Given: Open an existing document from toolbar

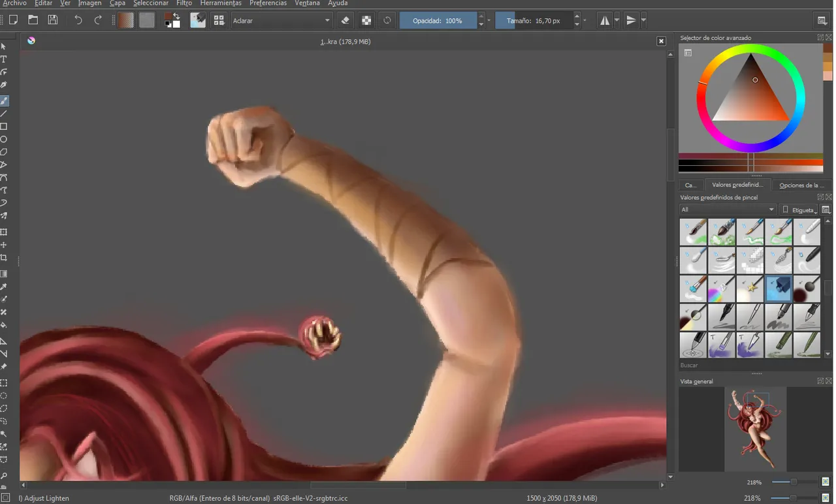Looking at the screenshot, I should (x=33, y=20).
